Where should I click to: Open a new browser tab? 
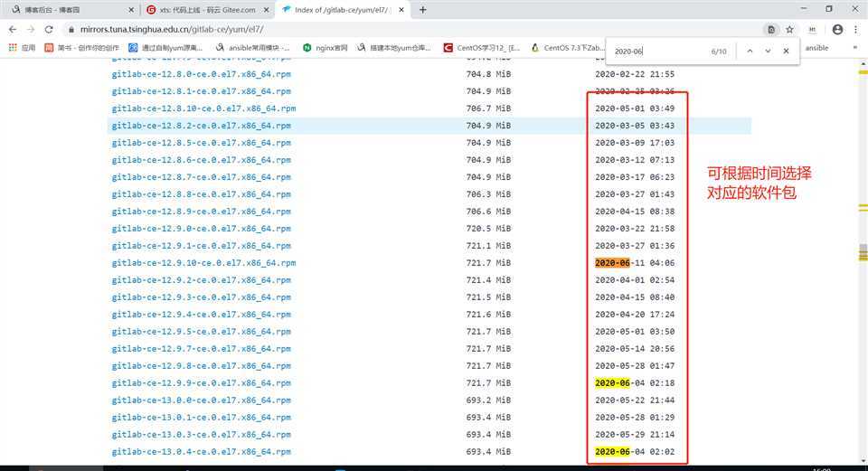click(x=423, y=10)
